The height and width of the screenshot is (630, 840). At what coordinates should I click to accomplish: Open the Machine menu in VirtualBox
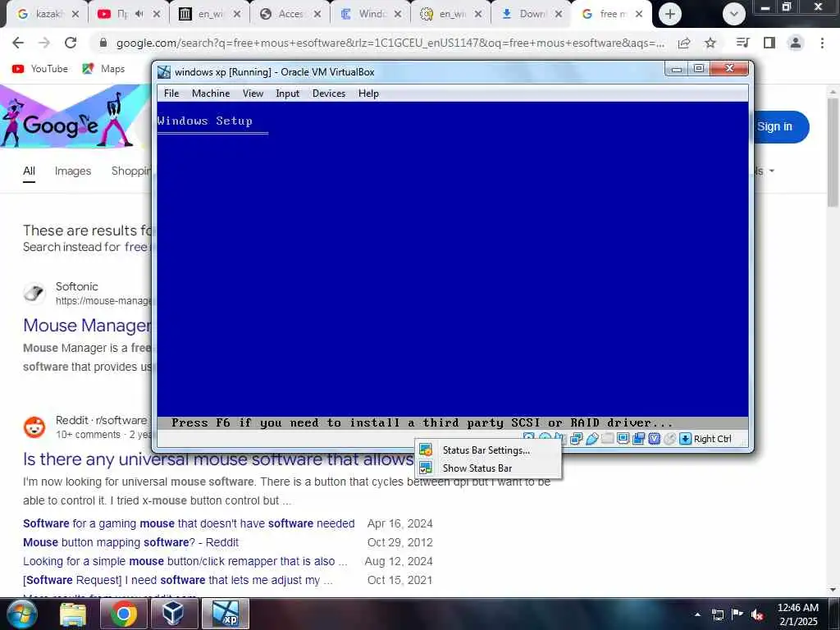click(x=211, y=94)
